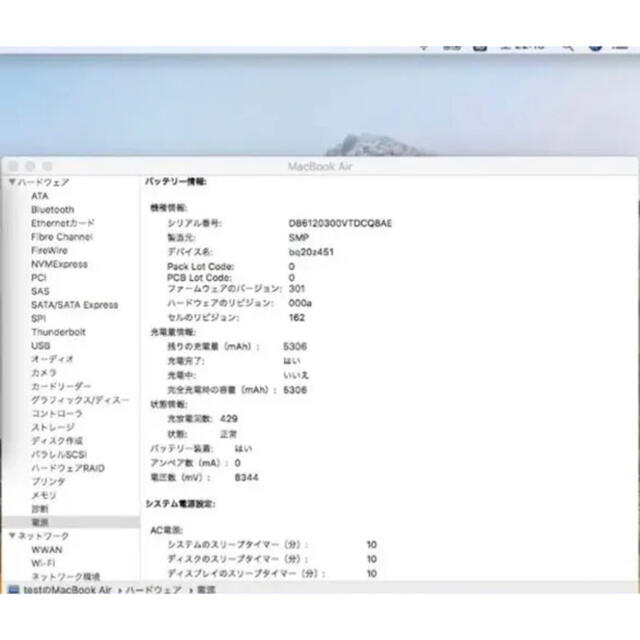The width and height of the screenshot is (640, 640).
Task: Open the ハードウェアRAID entry
Action: click(x=68, y=468)
